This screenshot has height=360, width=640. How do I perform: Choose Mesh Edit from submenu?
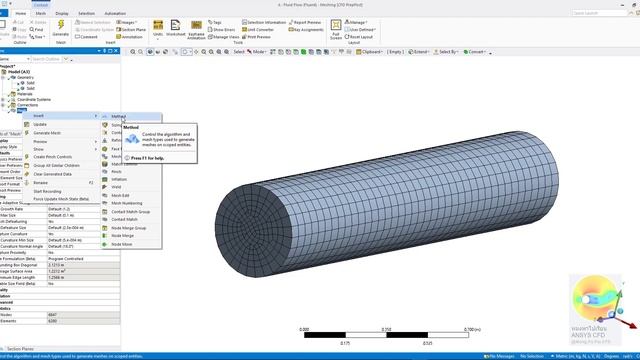click(x=131, y=196)
